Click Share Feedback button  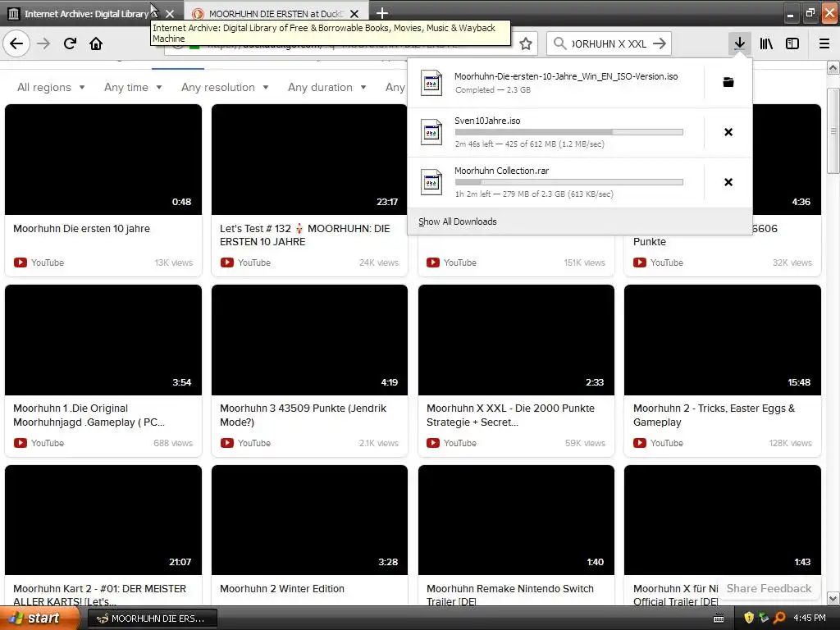pyautogui.click(x=769, y=588)
